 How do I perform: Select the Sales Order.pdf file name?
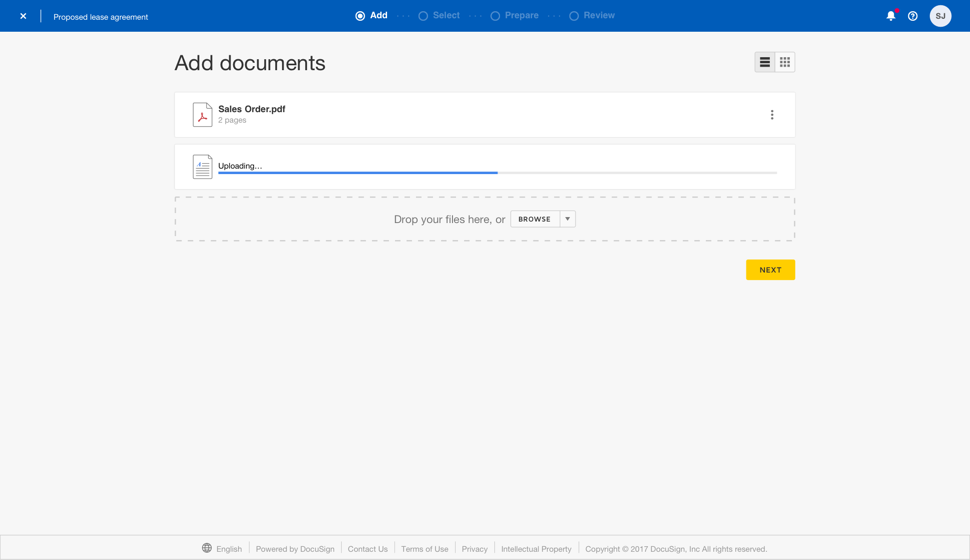(252, 109)
